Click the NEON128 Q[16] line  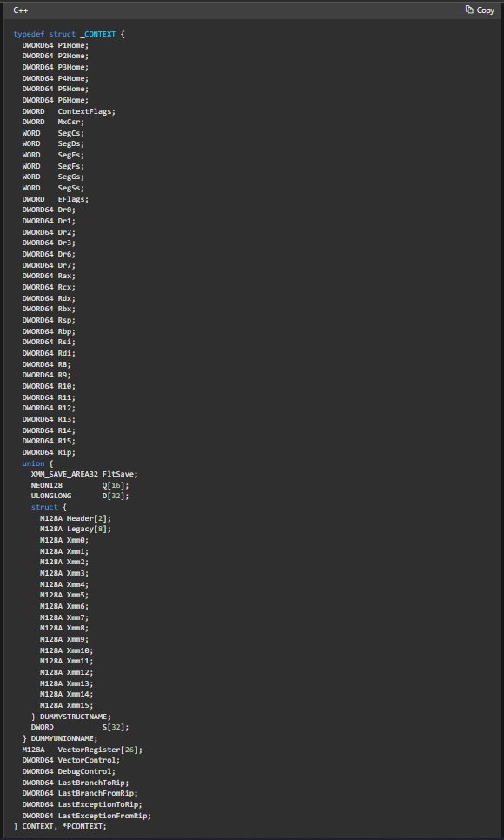pyautogui.click(x=80, y=485)
